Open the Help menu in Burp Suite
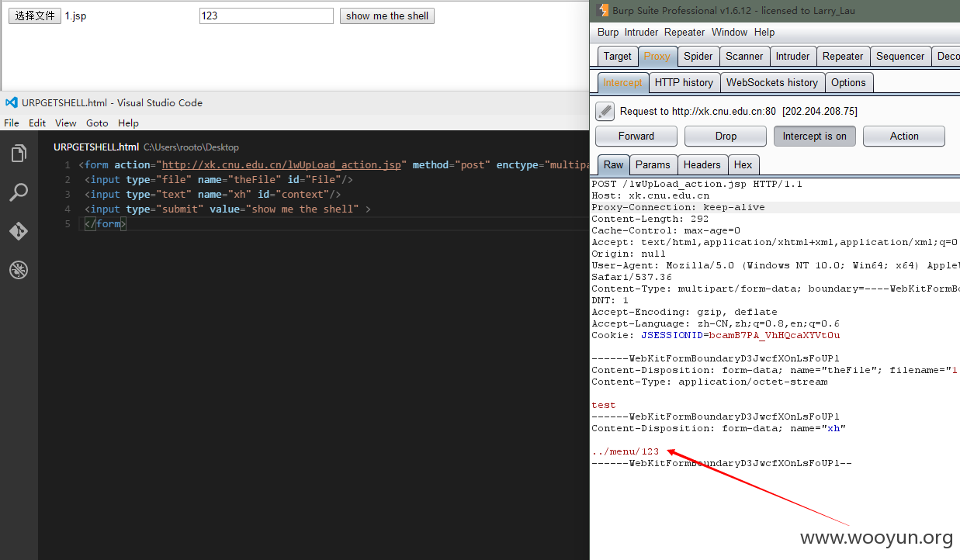The image size is (960, 560). [764, 32]
